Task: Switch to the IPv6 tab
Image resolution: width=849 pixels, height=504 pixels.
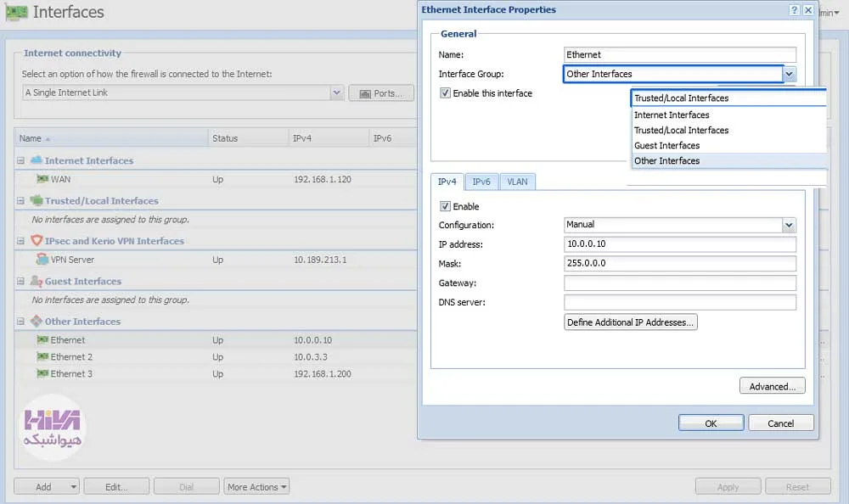Action: click(x=481, y=182)
